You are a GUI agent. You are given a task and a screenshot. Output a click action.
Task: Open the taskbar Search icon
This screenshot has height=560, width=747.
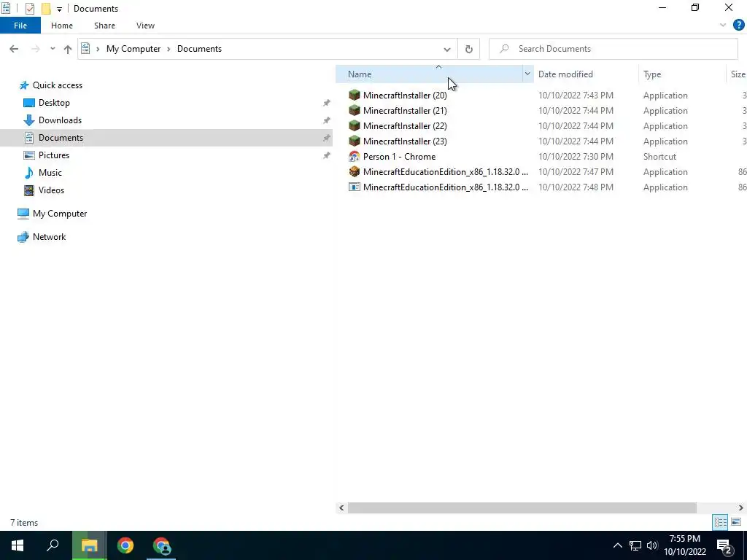[x=53, y=545]
